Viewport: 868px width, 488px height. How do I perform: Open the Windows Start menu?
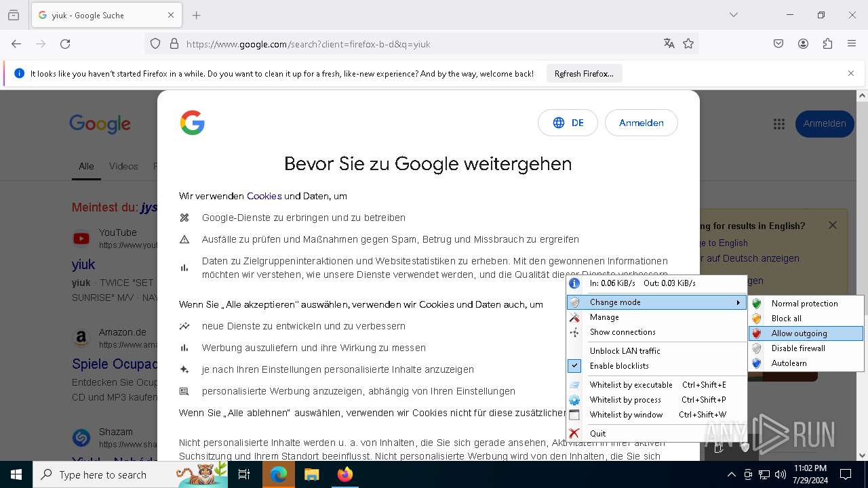(x=16, y=474)
